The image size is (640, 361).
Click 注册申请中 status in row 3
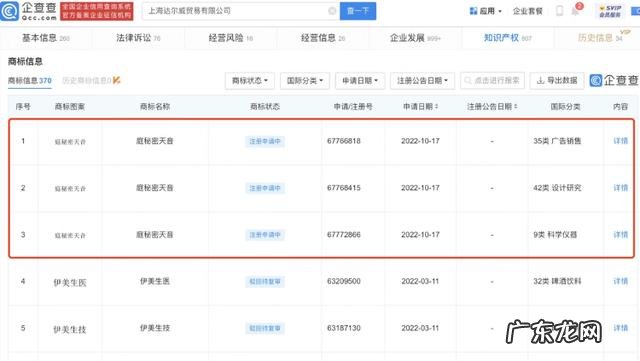265,235
